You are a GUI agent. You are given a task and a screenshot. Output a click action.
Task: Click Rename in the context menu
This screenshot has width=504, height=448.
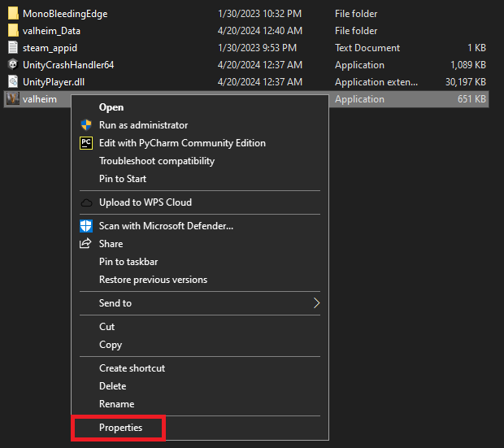116,404
